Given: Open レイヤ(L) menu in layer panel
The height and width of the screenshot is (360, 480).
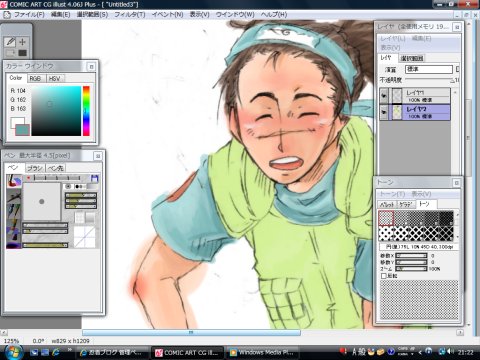Looking at the screenshot, I should tap(393, 39).
